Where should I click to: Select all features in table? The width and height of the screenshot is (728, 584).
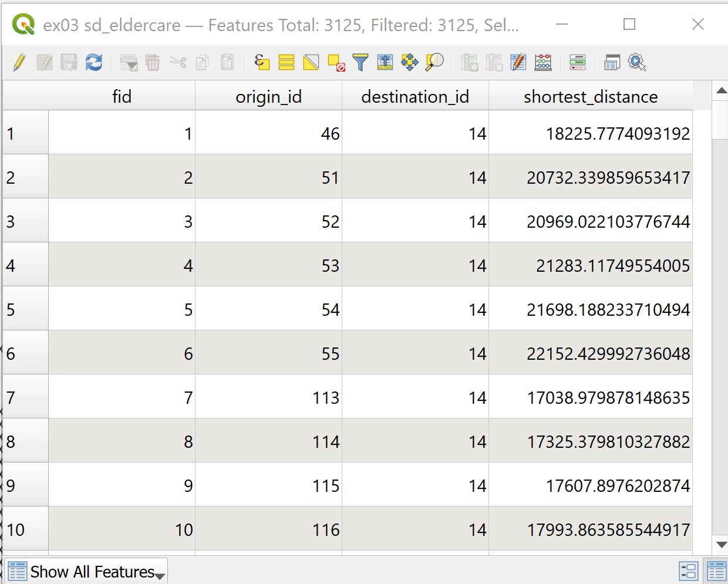(287, 62)
